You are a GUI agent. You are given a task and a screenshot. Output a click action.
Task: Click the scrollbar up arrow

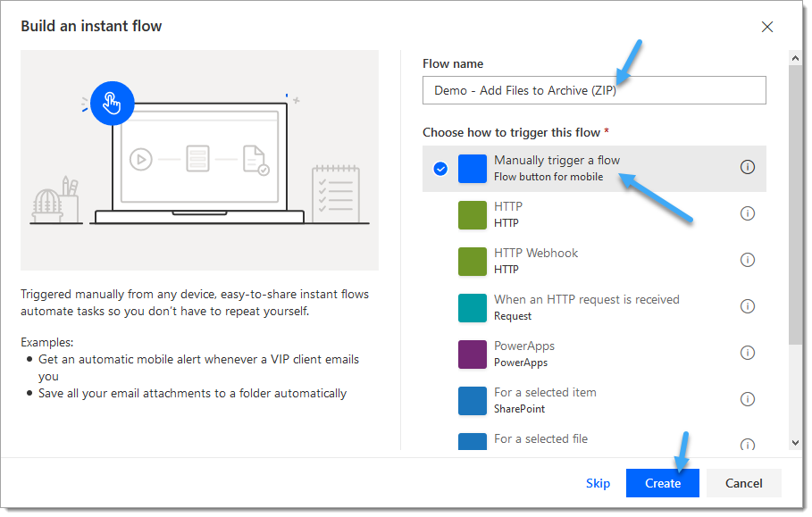click(795, 58)
